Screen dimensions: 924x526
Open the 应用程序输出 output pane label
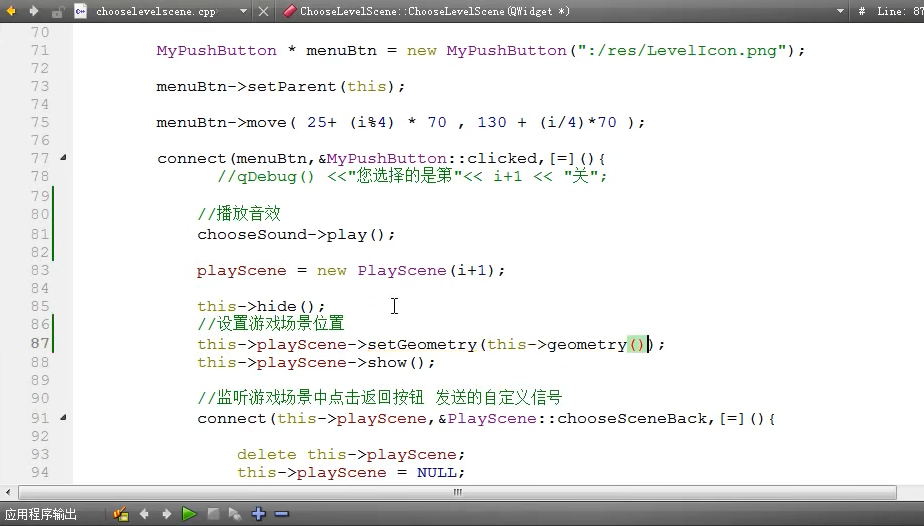(x=41, y=514)
